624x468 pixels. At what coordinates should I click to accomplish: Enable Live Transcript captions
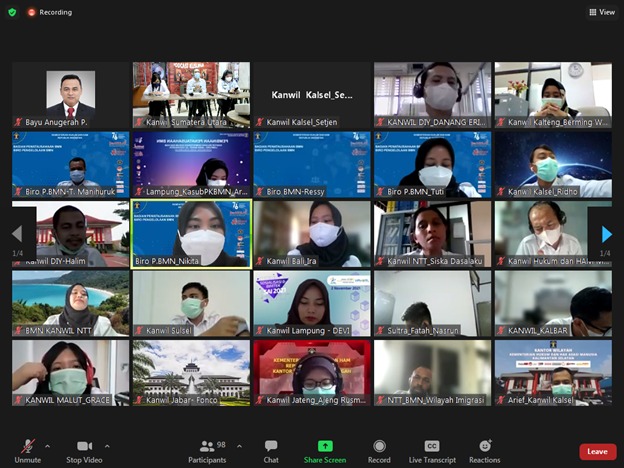point(432,450)
